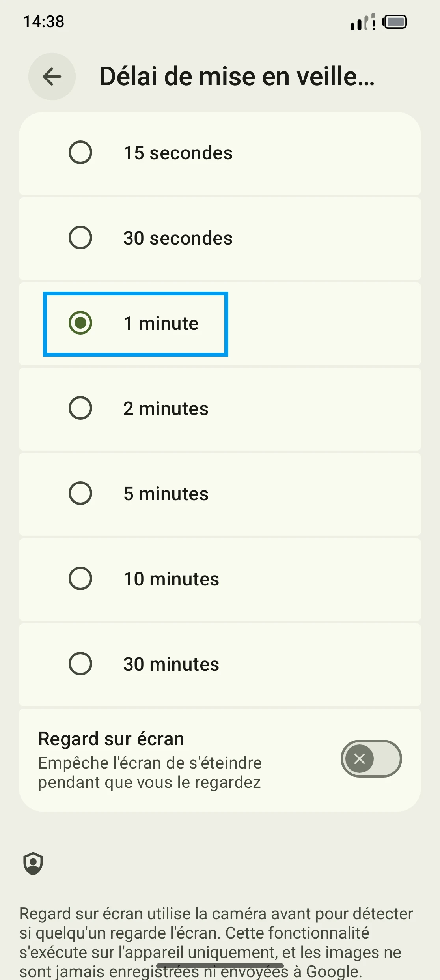This screenshot has height=980, width=440.
Task: Tap the back arrow button
Action: 52,77
